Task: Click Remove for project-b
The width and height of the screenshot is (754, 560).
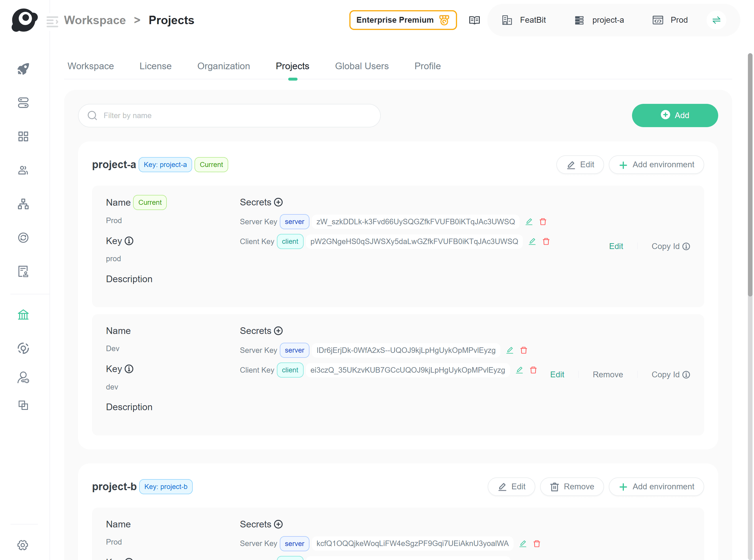Action: [x=571, y=486]
